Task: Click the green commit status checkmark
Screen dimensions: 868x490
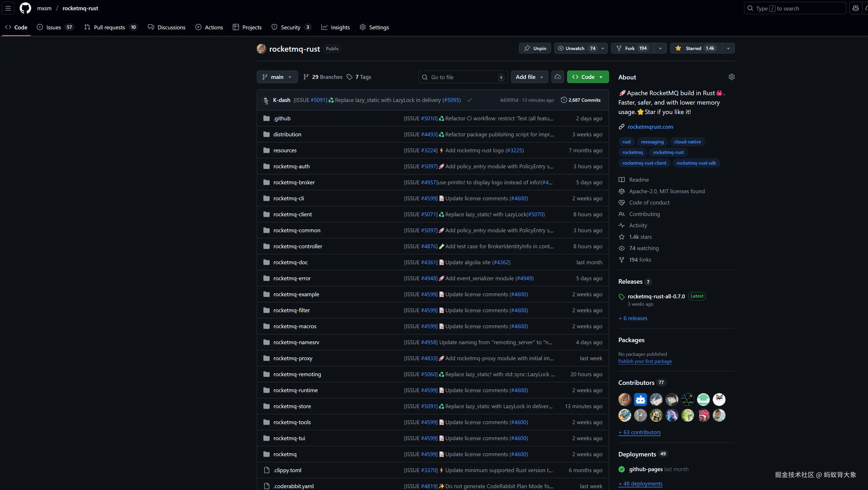Action: 469,100
